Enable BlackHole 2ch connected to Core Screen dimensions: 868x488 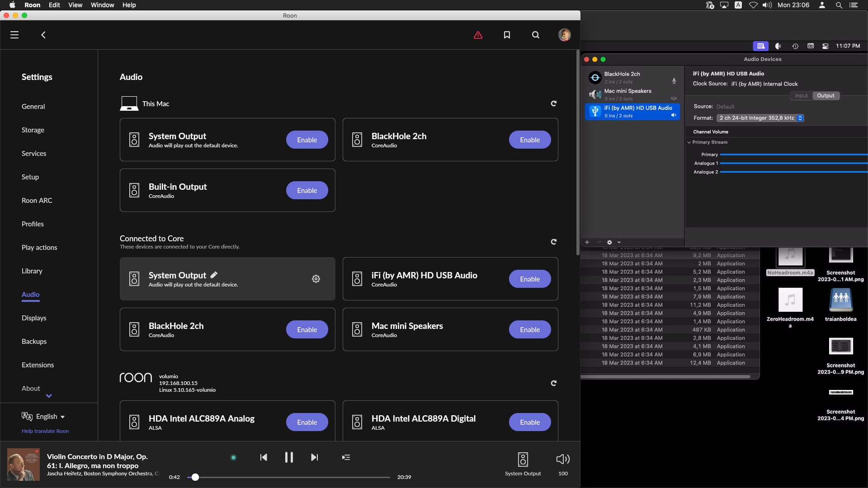coord(307,329)
